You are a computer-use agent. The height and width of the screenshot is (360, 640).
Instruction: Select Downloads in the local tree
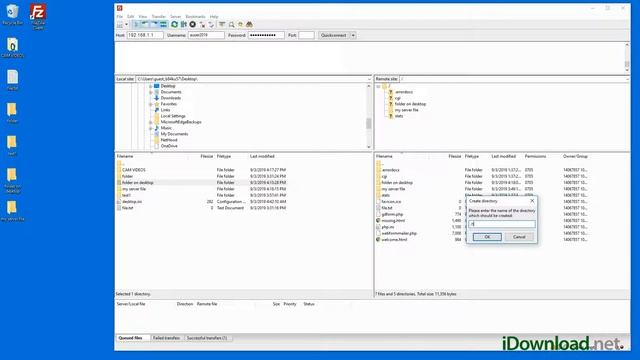[x=171, y=98]
